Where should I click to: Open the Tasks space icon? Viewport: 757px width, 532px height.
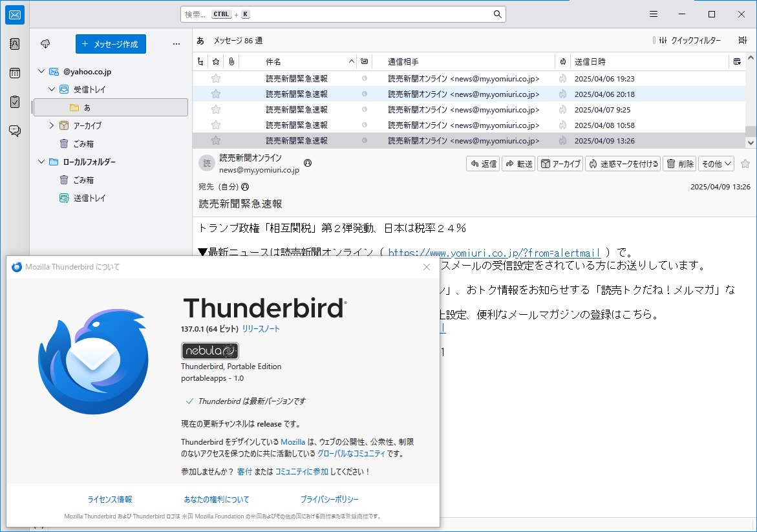pos(14,102)
